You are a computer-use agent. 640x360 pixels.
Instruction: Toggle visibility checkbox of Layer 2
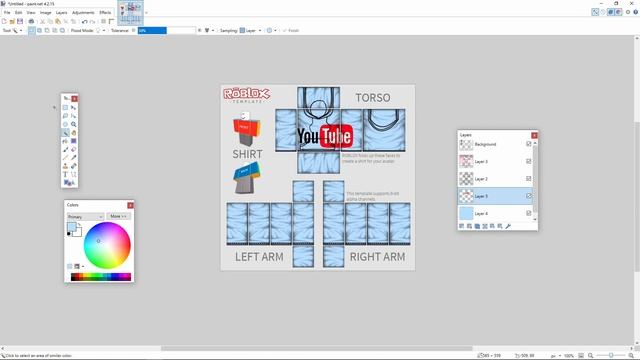pos(529,179)
